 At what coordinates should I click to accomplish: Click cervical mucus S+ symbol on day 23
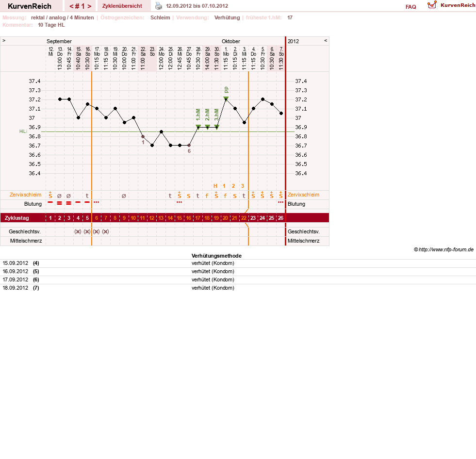coord(253,195)
